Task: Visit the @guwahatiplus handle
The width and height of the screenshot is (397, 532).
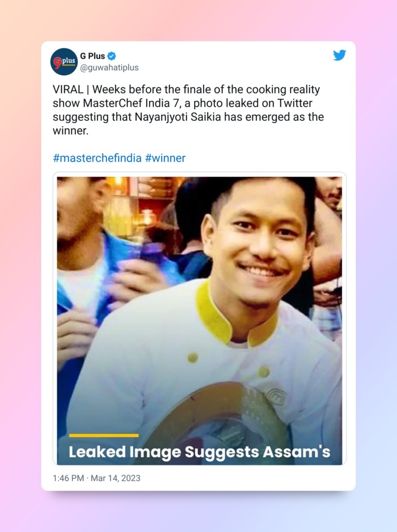Action: 109,68
